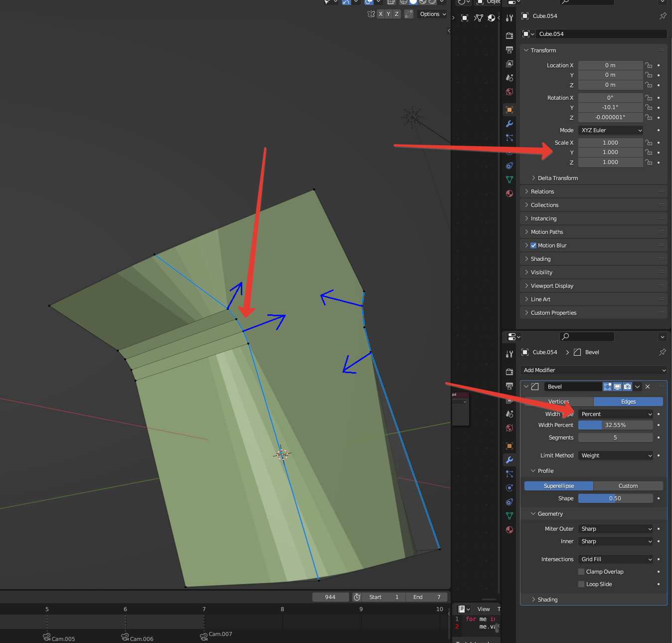Open the View menu in text editor
672x643 pixels.
click(x=484, y=609)
